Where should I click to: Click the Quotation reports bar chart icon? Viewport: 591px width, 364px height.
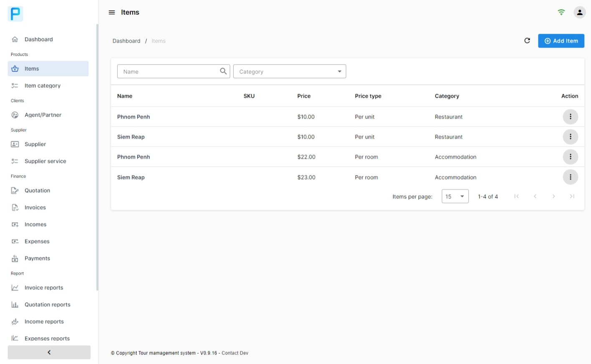click(15, 305)
